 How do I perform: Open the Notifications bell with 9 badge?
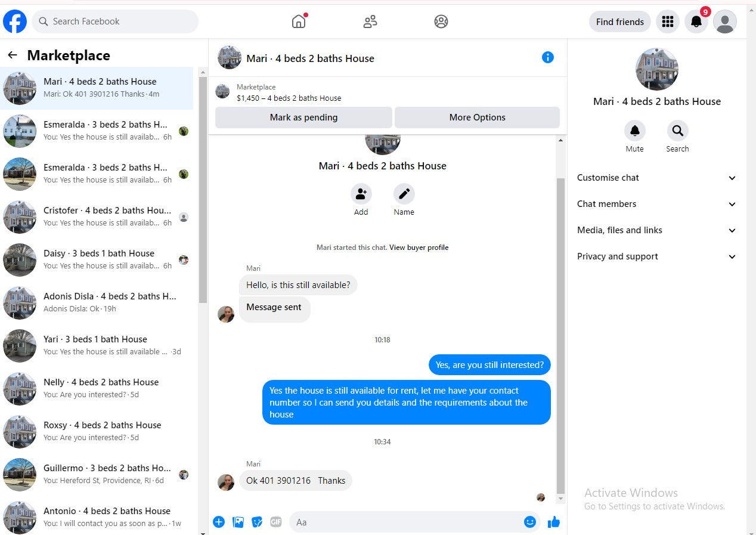tap(696, 21)
